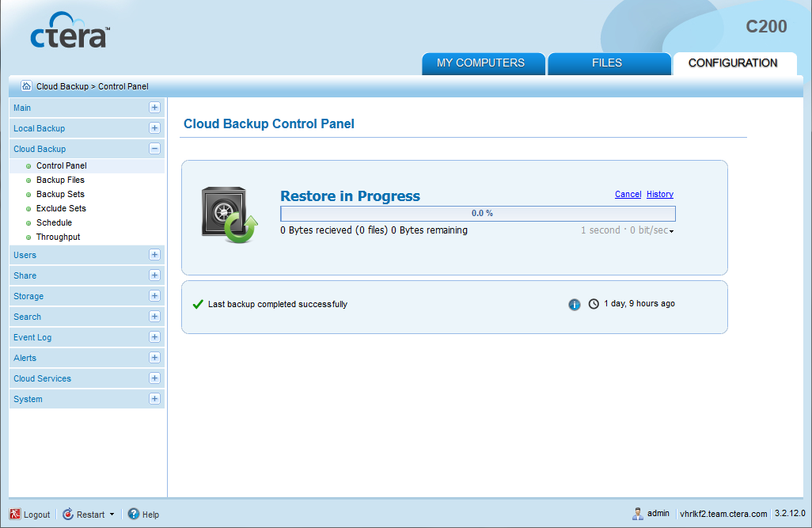812x528 pixels.
Task: Click the Help question mark icon
Action: pos(134,514)
